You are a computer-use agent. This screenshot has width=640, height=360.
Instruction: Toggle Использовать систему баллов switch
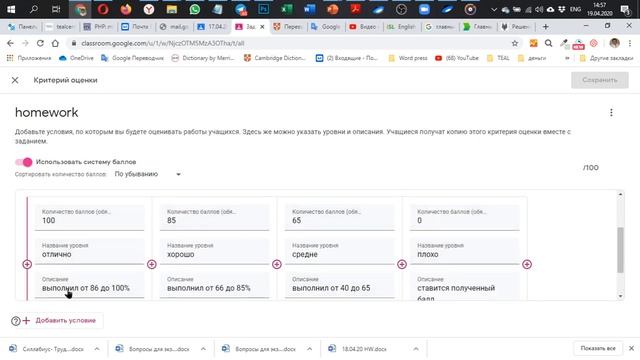pos(24,162)
